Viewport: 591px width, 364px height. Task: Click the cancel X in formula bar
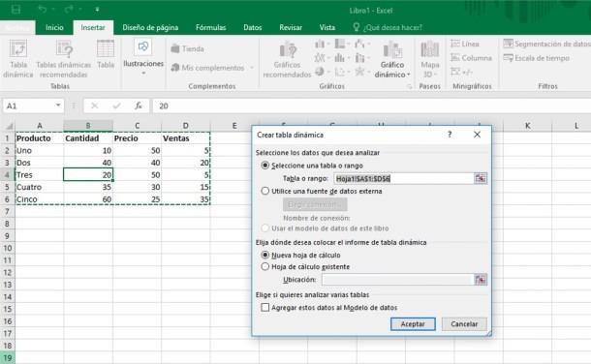click(94, 106)
